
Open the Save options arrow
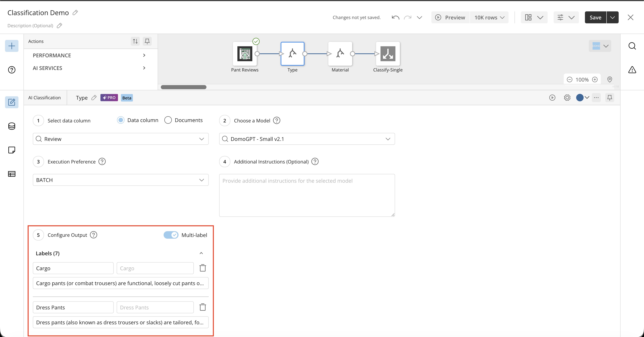click(613, 17)
